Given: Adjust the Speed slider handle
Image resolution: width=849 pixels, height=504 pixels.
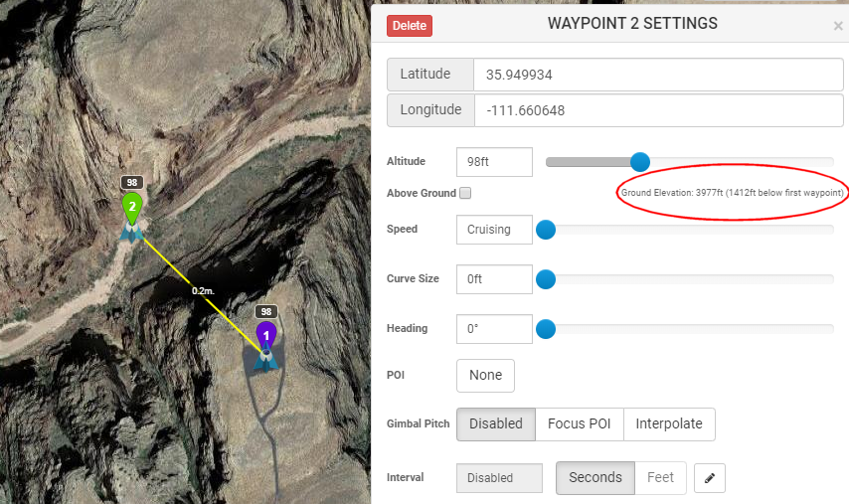Looking at the screenshot, I should coord(546,230).
